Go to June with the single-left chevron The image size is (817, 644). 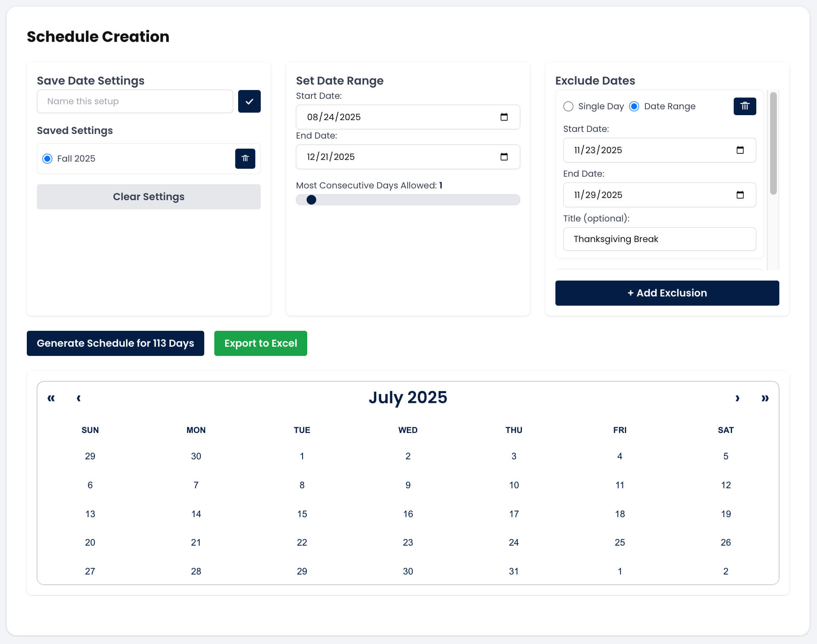[78, 398]
